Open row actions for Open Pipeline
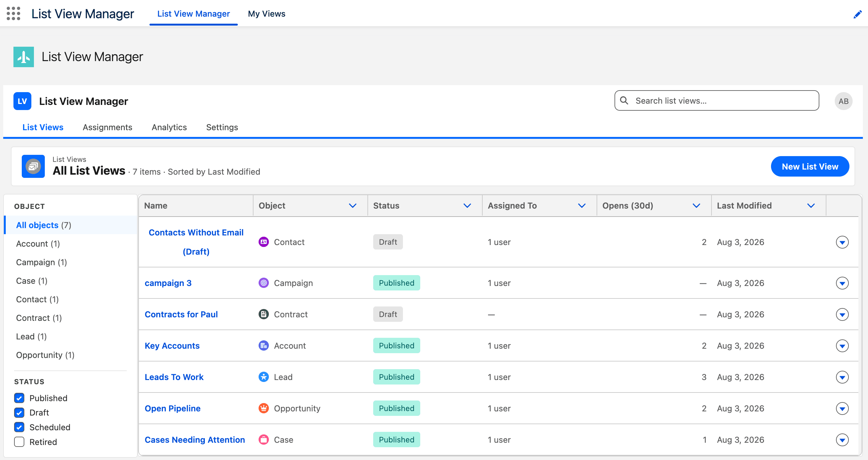The width and height of the screenshot is (868, 460). [x=842, y=408]
